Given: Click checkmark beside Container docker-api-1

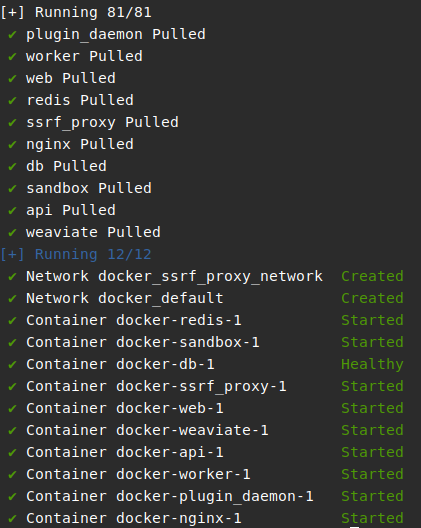Looking at the screenshot, I should [12, 452].
